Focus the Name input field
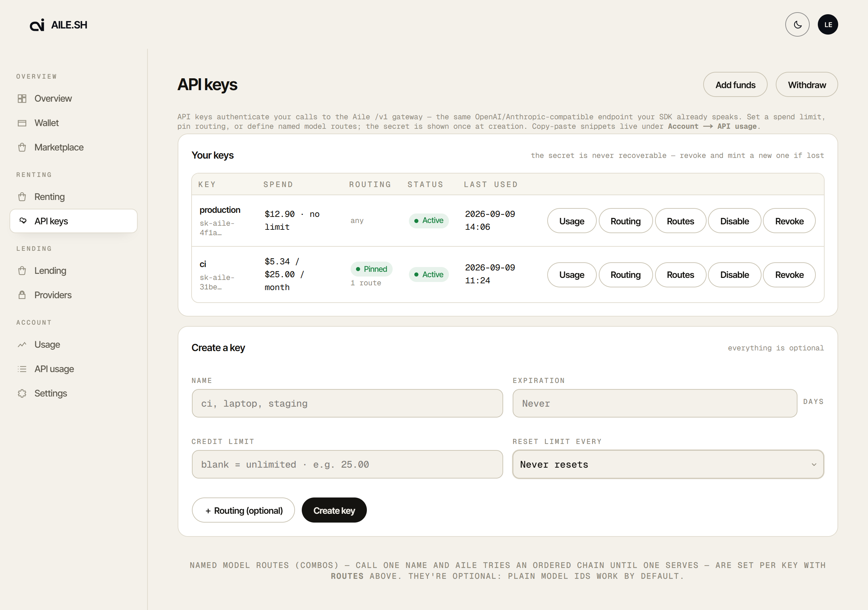 pyautogui.click(x=347, y=403)
